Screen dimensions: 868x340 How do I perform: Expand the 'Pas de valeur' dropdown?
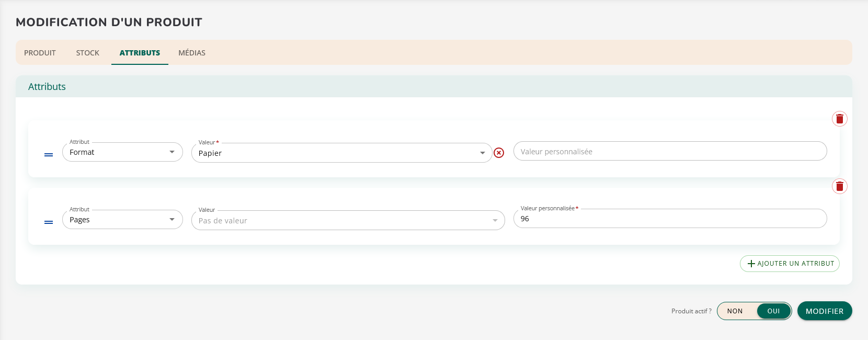tap(495, 221)
